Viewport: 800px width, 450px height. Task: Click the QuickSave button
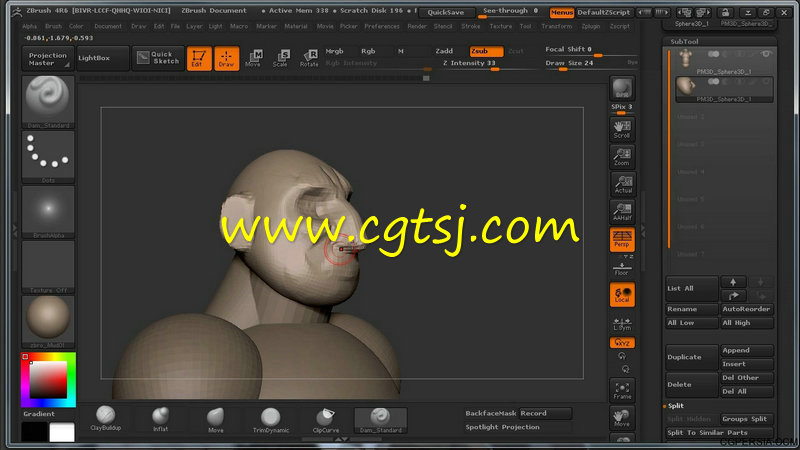(x=446, y=12)
